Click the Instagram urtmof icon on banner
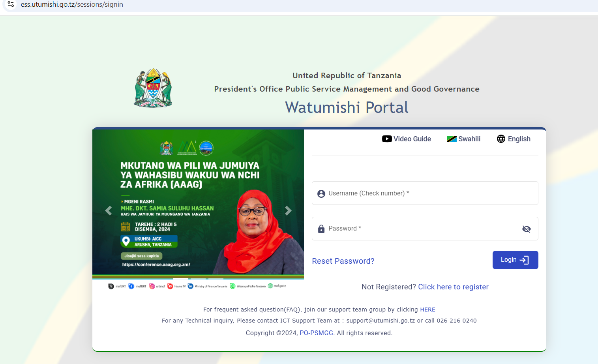The height and width of the screenshot is (364, 598). (x=152, y=286)
